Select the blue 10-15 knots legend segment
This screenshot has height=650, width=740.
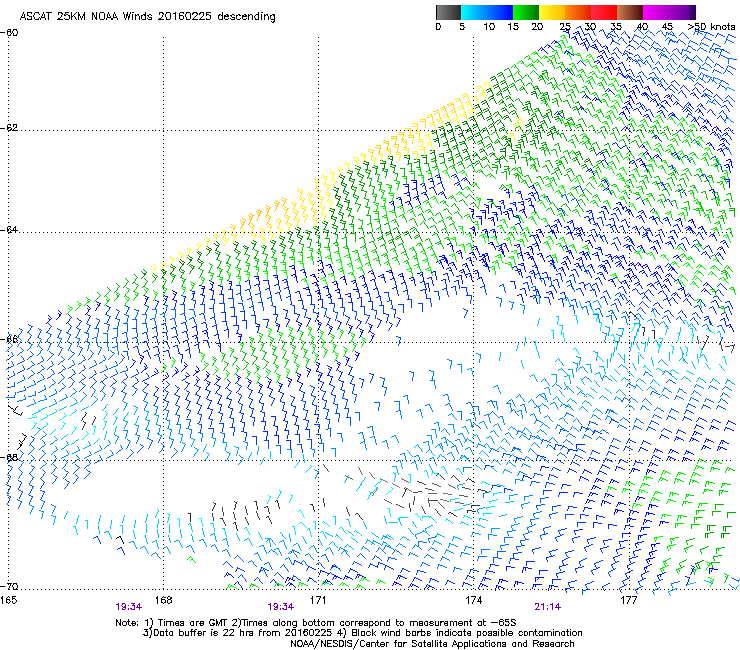point(500,12)
